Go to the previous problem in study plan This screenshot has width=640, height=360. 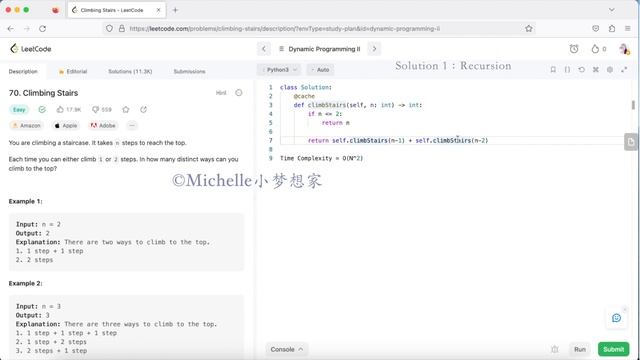(264, 49)
